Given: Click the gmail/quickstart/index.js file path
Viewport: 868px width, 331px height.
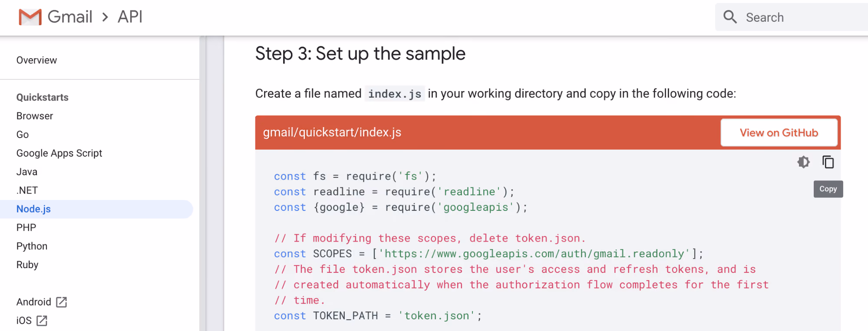Looking at the screenshot, I should click(x=332, y=132).
